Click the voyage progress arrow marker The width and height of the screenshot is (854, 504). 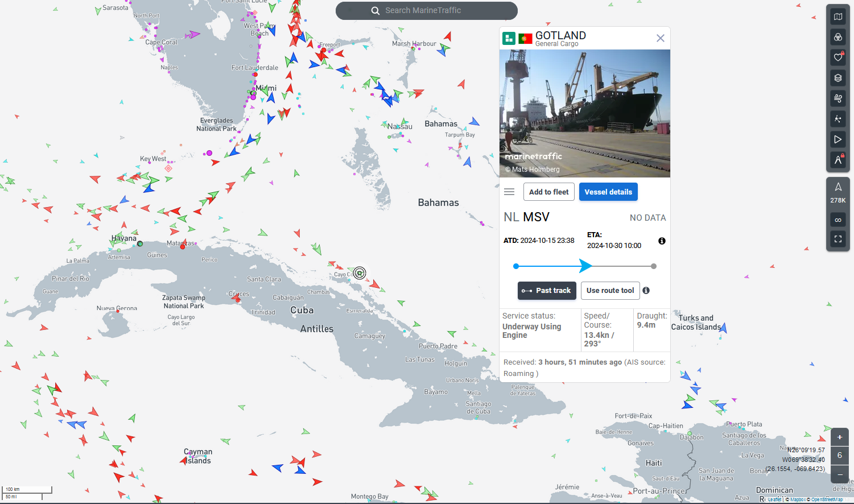pyautogui.click(x=585, y=266)
